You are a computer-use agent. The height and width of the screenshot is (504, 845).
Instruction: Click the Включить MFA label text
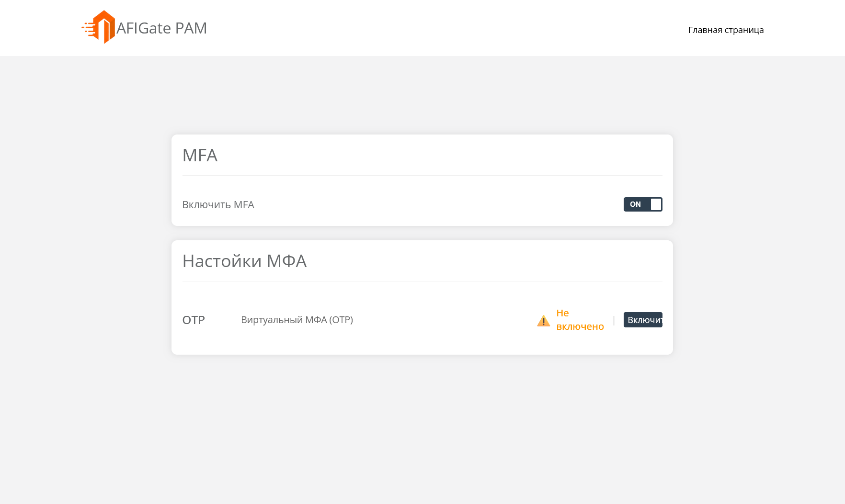tap(218, 204)
